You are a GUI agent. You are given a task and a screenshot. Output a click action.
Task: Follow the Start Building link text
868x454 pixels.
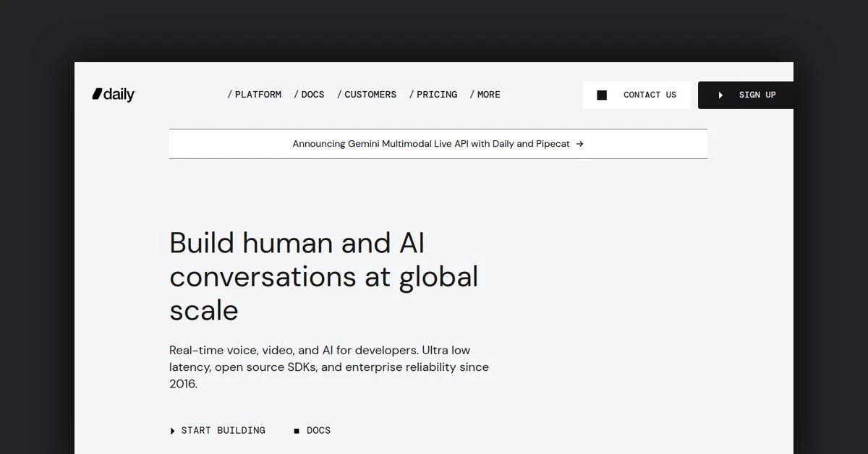[x=223, y=430]
